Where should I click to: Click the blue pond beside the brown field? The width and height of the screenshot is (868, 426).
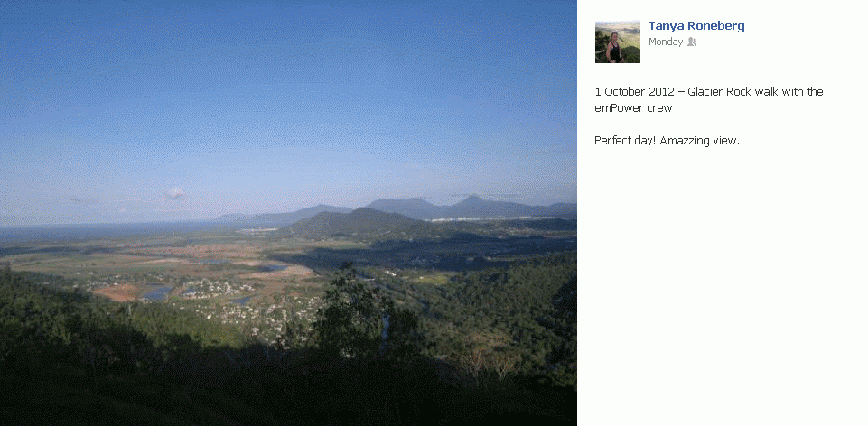pyautogui.click(x=158, y=293)
